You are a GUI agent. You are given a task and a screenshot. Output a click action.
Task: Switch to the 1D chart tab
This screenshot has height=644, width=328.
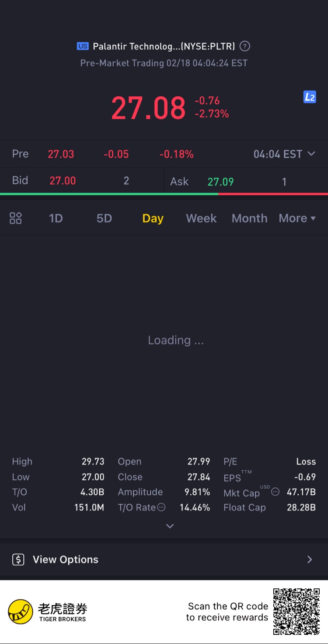click(x=56, y=218)
